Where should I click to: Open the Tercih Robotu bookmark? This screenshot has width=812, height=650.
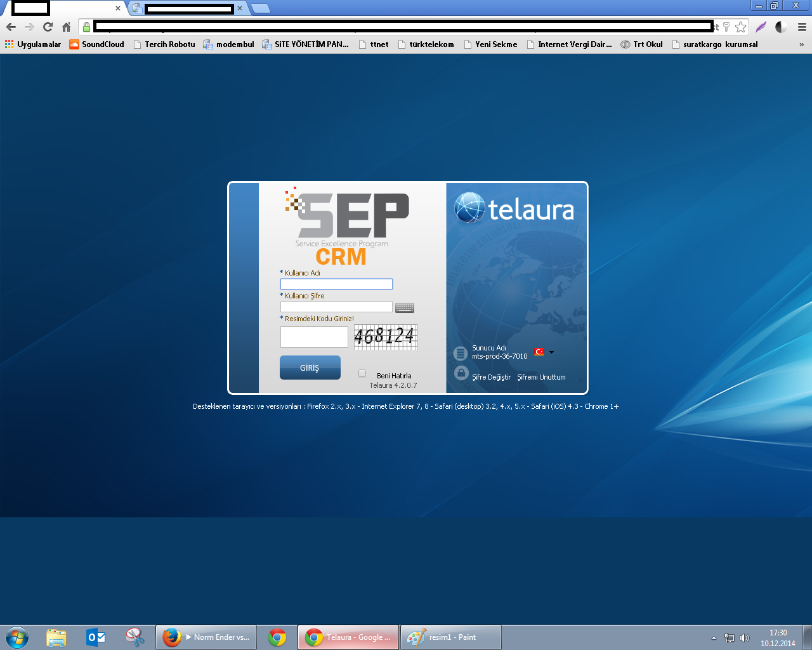164,44
